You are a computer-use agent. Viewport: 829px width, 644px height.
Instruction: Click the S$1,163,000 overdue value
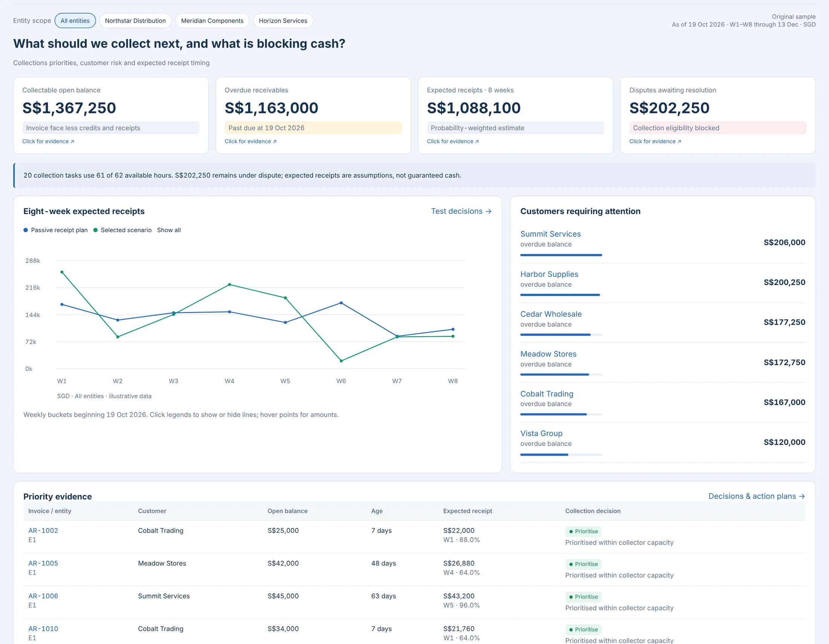[271, 108]
